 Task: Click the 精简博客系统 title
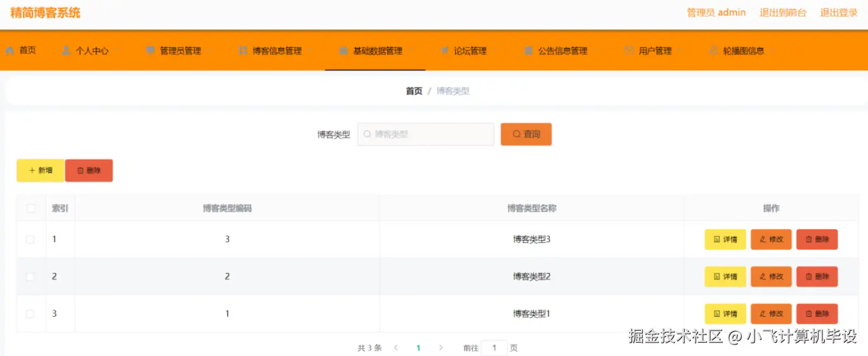(x=46, y=13)
